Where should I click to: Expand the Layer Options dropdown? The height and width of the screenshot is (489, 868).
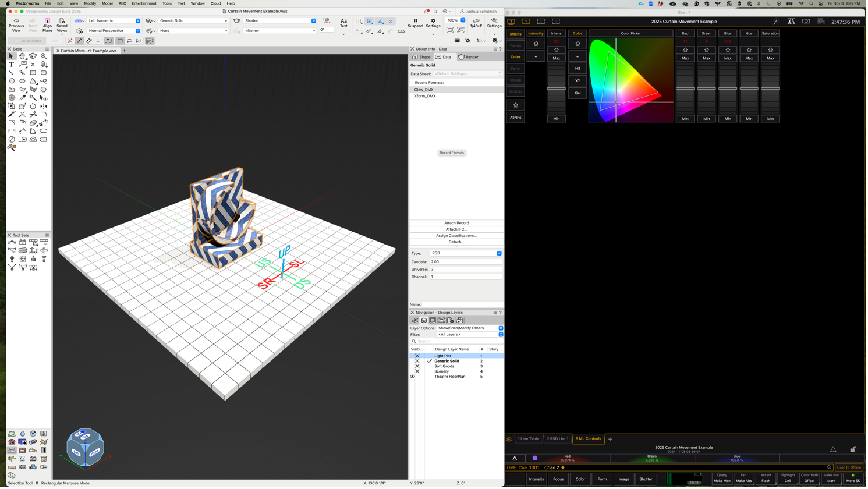tap(470, 328)
